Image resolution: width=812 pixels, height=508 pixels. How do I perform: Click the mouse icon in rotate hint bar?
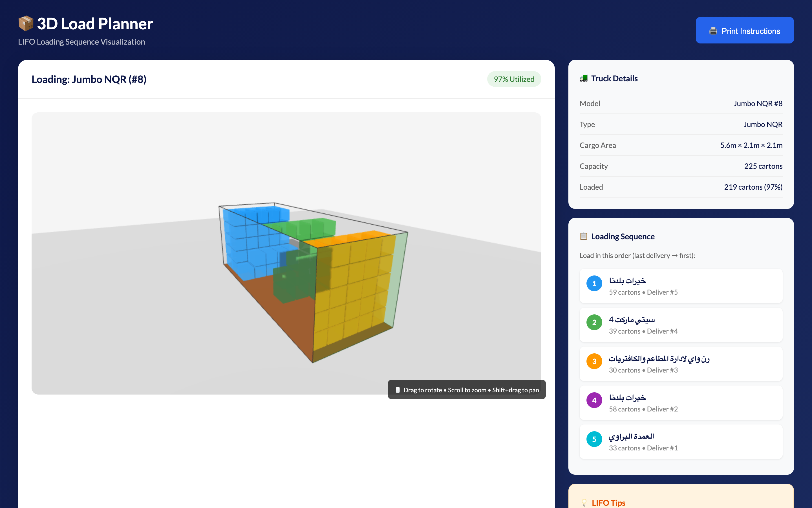(x=398, y=390)
